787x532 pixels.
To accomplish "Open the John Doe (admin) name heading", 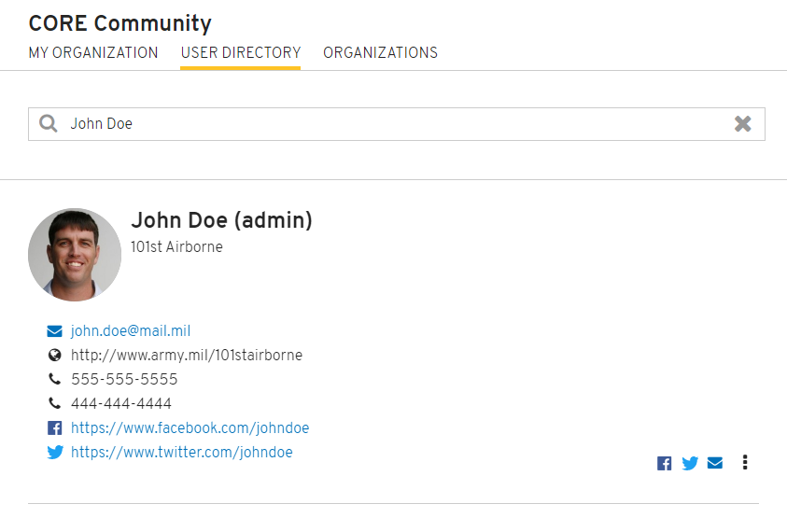I will click(221, 220).
